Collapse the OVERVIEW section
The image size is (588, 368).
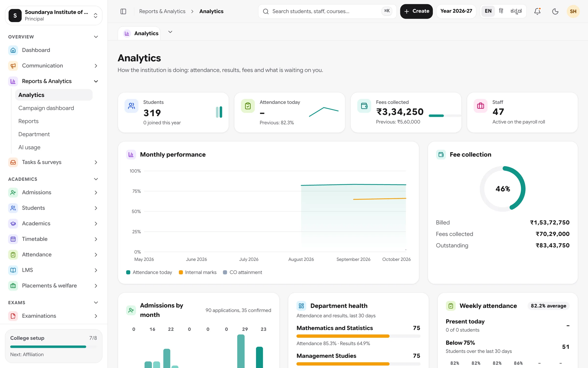(96, 37)
